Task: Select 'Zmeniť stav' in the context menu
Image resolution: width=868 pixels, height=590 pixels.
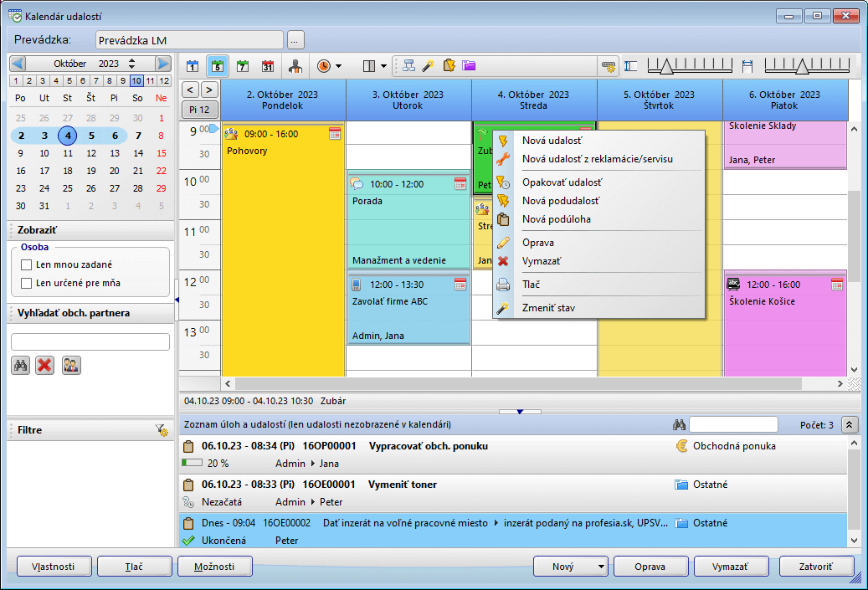Action: click(x=548, y=308)
